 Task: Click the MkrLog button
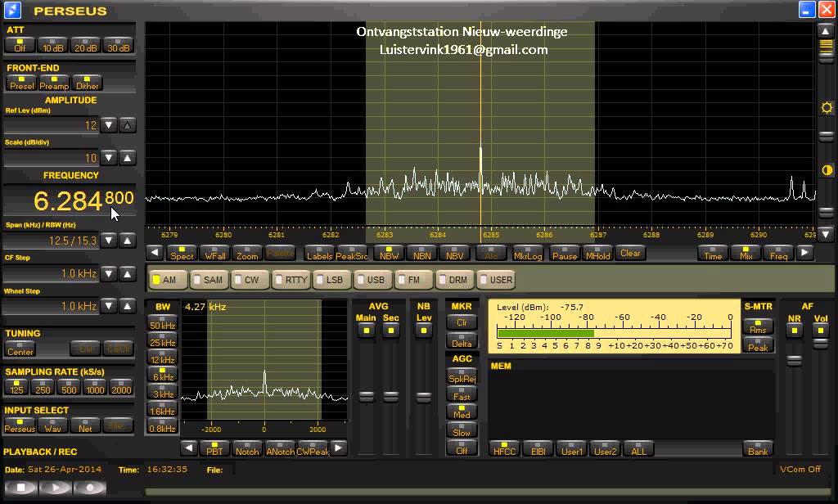click(528, 253)
